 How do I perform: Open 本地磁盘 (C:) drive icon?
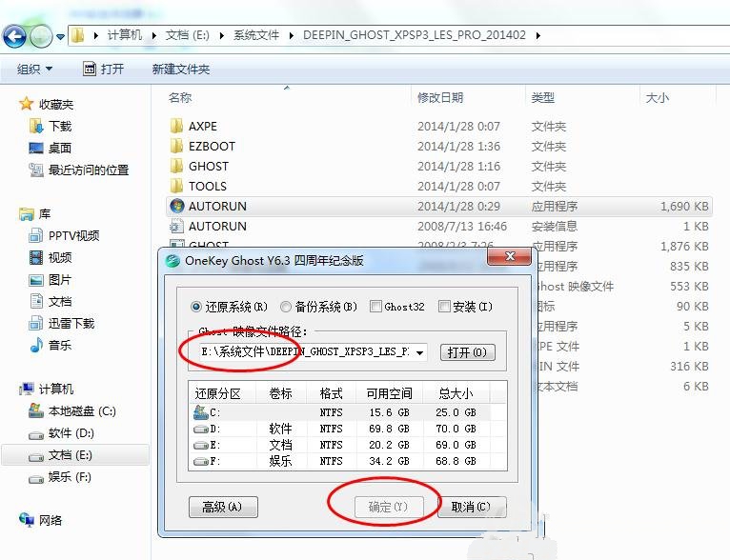(x=36, y=411)
